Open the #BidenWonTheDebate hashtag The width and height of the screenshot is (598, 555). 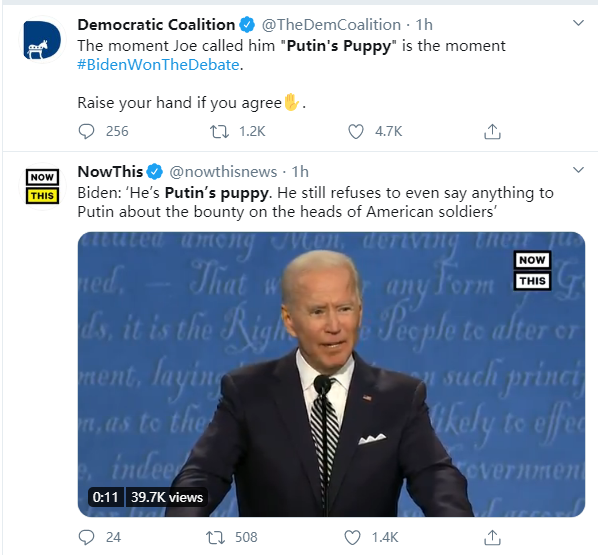[x=158, y=65]
